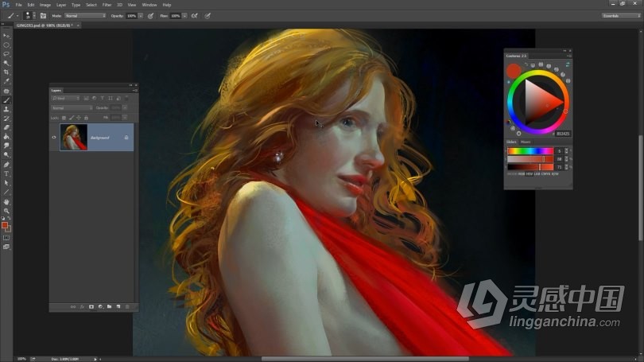Select the Eyedropper tool
This screenshot has height=362, width=644.
[x=6, y=81]
